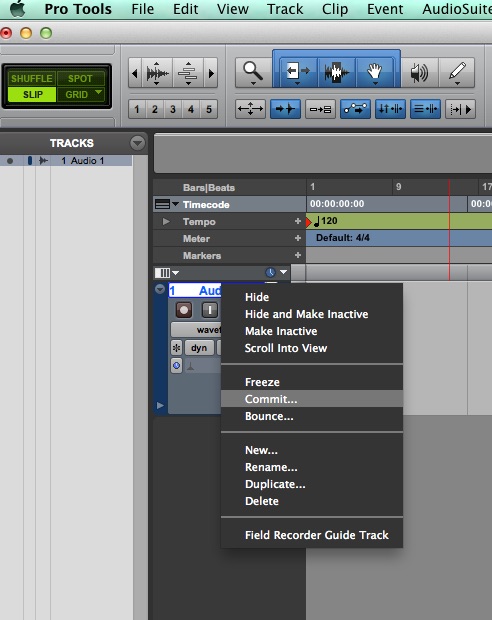Enable Shuffle edit mode
Viewport: 492px width, 620px height.
click(32, 78)
